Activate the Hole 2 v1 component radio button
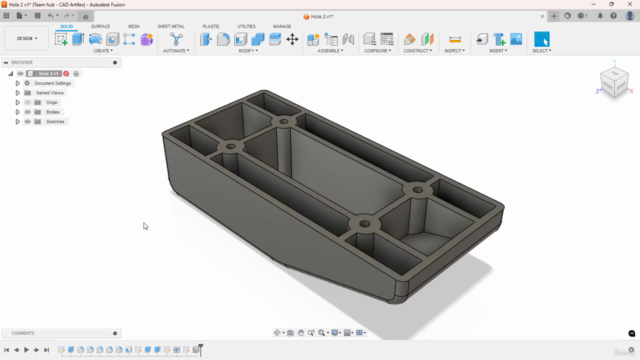The height and width of the screenshot is (360, 640). tap(76, 73)
